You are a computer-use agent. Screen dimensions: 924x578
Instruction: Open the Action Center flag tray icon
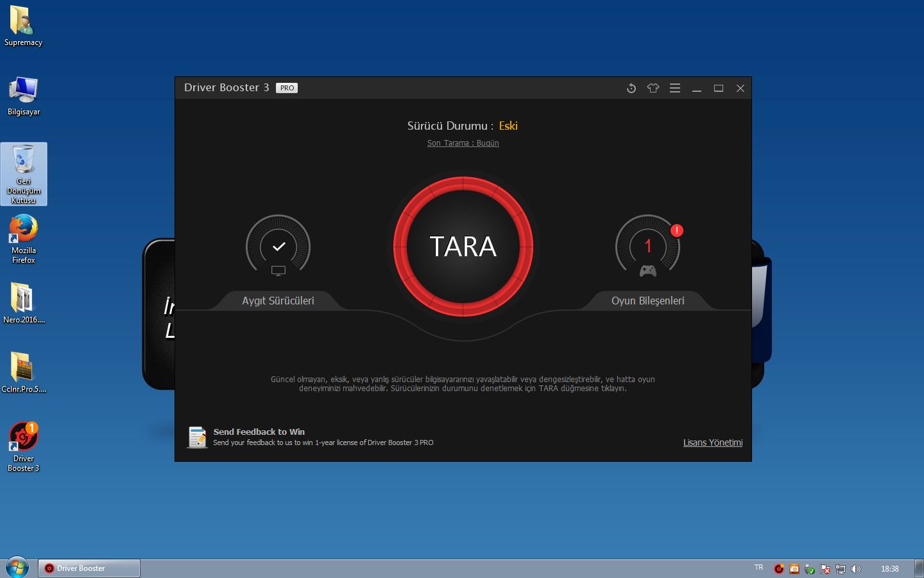(825, 569)
